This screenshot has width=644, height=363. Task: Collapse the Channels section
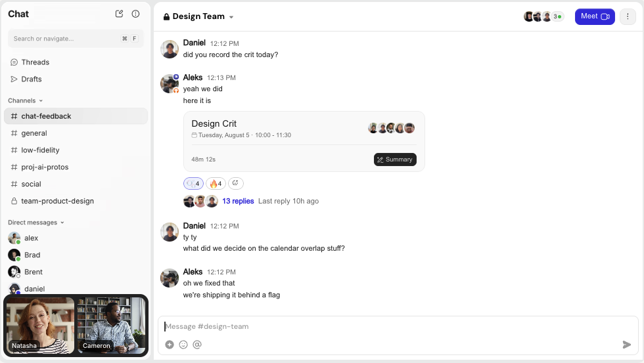click(41, 100)
